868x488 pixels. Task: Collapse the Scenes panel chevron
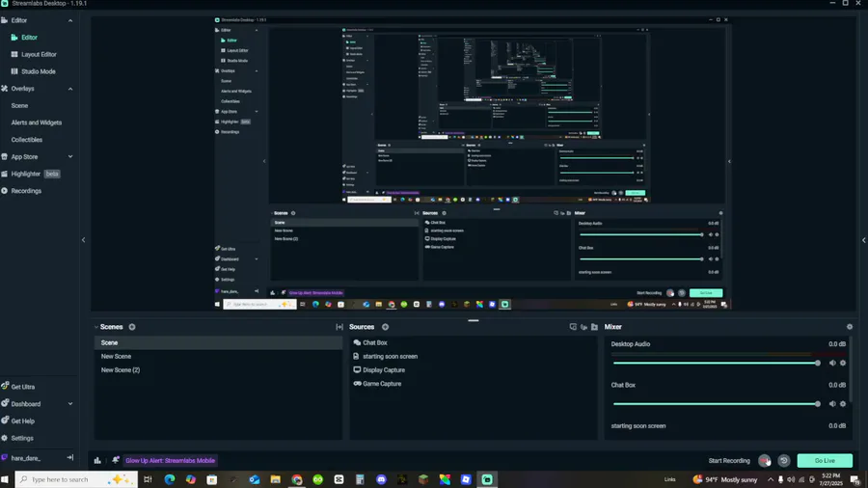(96, 327)
